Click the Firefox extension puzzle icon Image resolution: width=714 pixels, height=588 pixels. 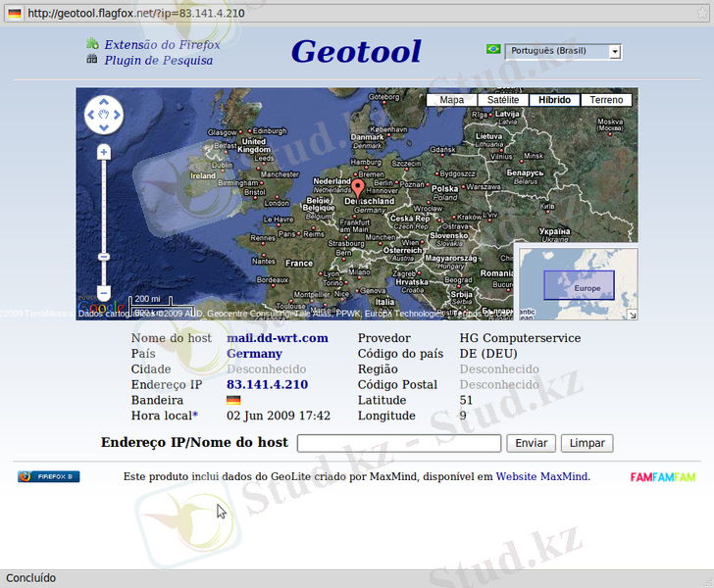click(92, 44)
